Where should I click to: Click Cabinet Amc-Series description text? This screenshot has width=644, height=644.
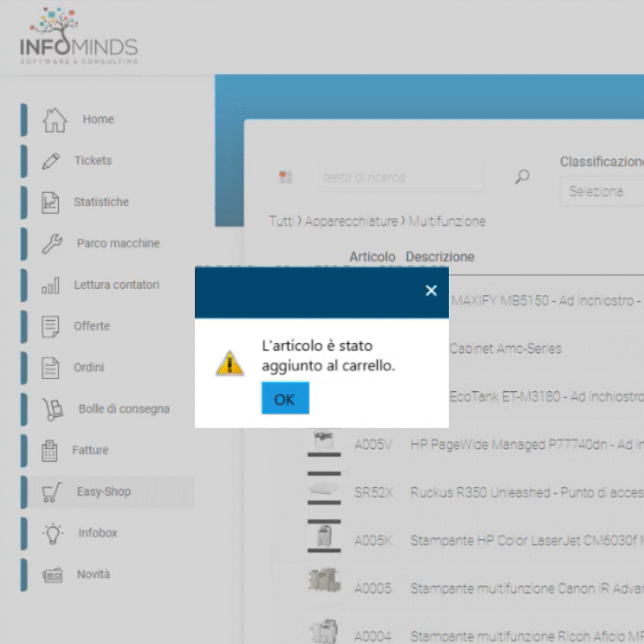tap(505, 348)
